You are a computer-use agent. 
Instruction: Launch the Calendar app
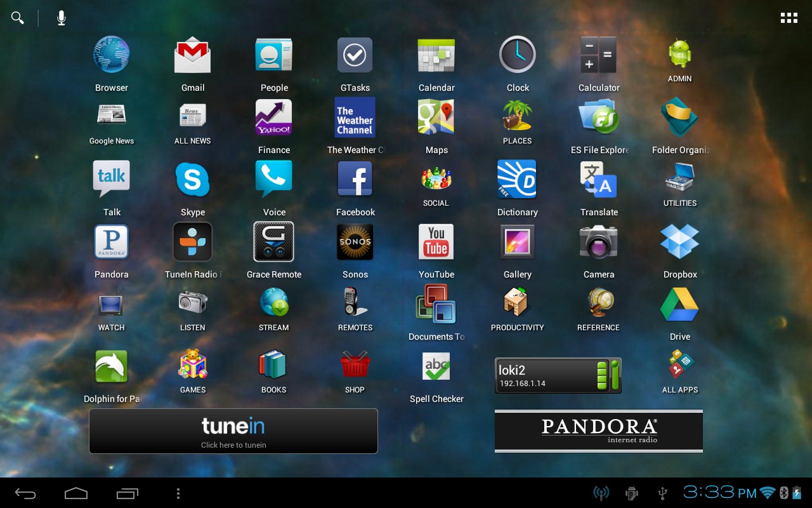pyautogui.click(x=436, y=55)
